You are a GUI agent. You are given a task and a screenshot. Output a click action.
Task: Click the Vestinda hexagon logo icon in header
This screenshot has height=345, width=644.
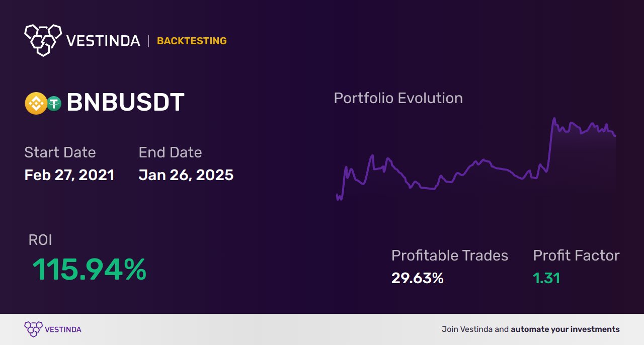(43, 40)
